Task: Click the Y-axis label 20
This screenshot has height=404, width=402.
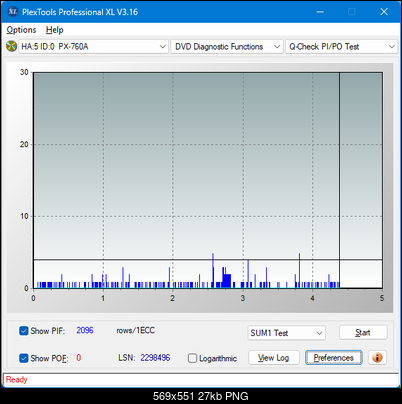Action: point(24,144)
